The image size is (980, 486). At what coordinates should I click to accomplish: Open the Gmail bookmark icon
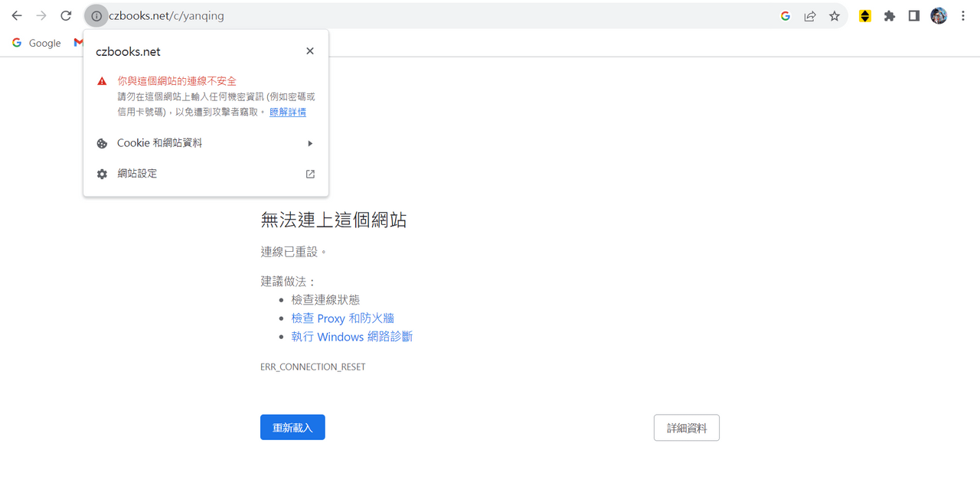78,43
